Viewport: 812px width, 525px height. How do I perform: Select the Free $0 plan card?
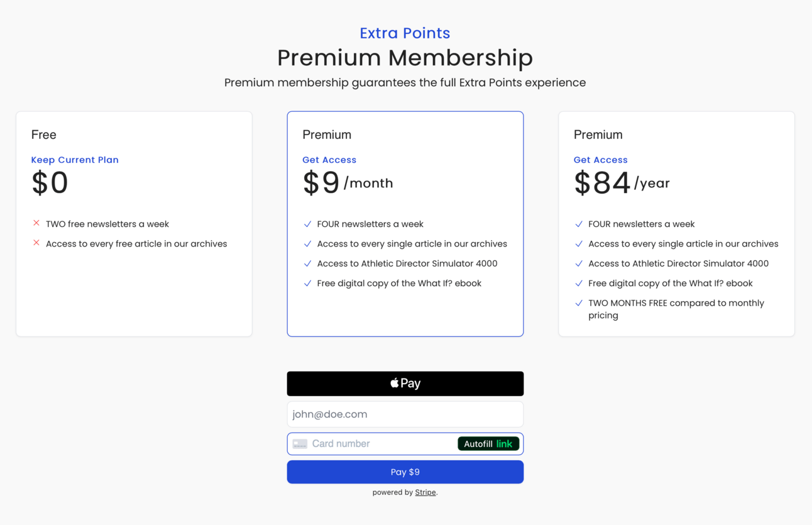click(134, 224)
